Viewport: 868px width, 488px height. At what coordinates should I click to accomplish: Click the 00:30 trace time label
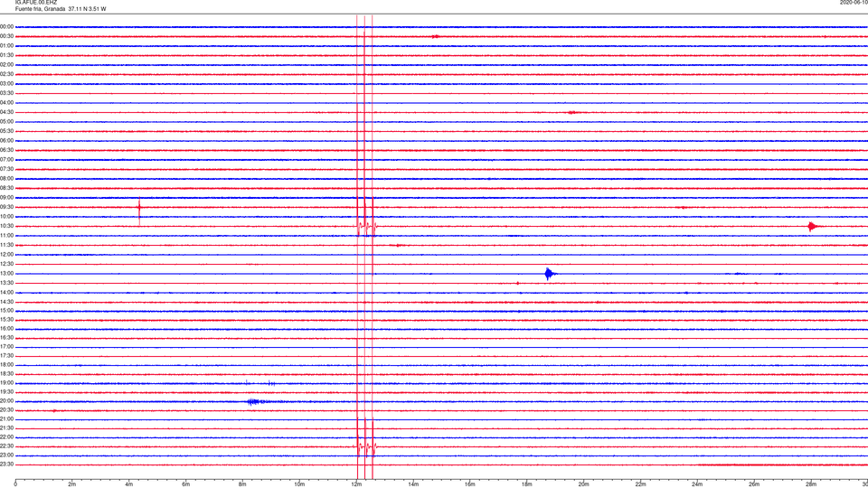7,36
